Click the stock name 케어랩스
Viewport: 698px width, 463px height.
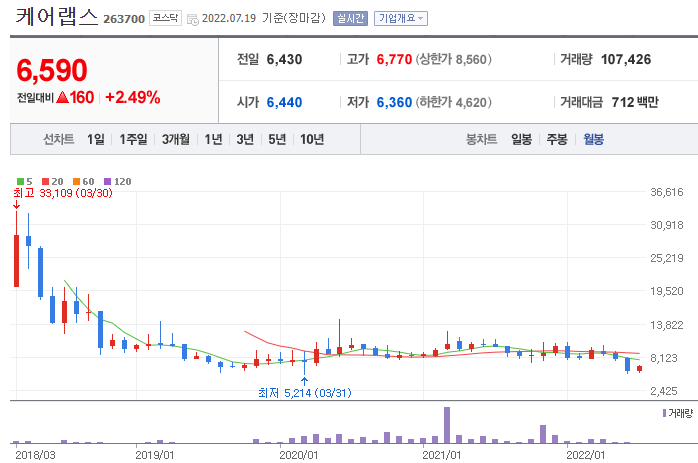(x=57, y=16)
